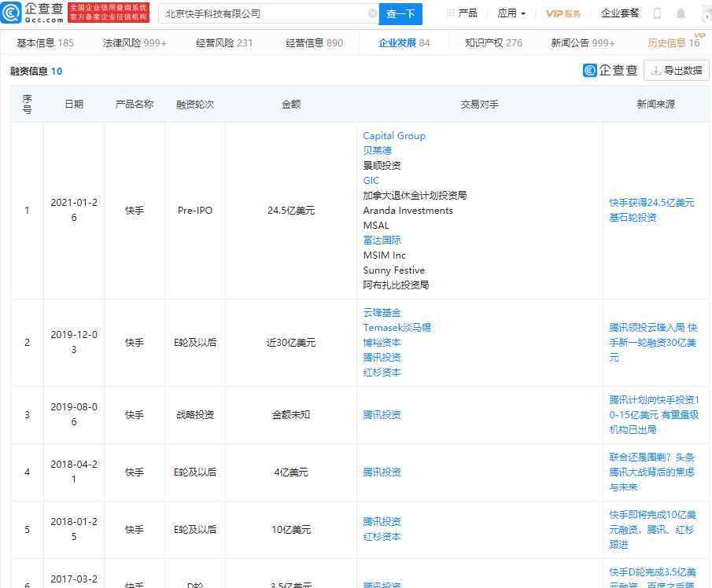
Task: Open the 应用 dropdown menu
Action: pos(511,13)
